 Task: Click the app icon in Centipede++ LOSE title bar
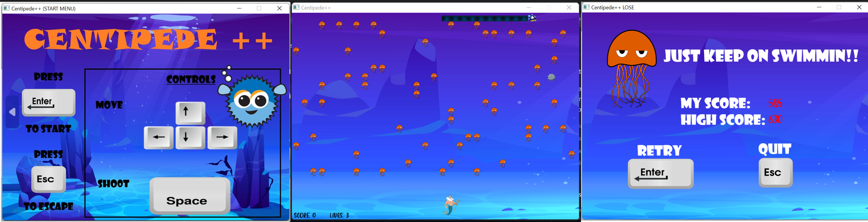tap(586, 7)
